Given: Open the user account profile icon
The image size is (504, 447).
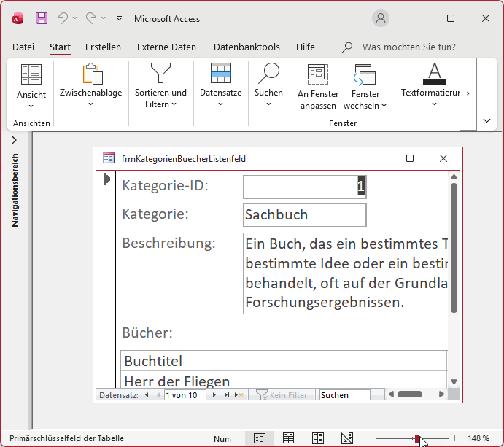Looking at the screenshot, I should 381,18.
